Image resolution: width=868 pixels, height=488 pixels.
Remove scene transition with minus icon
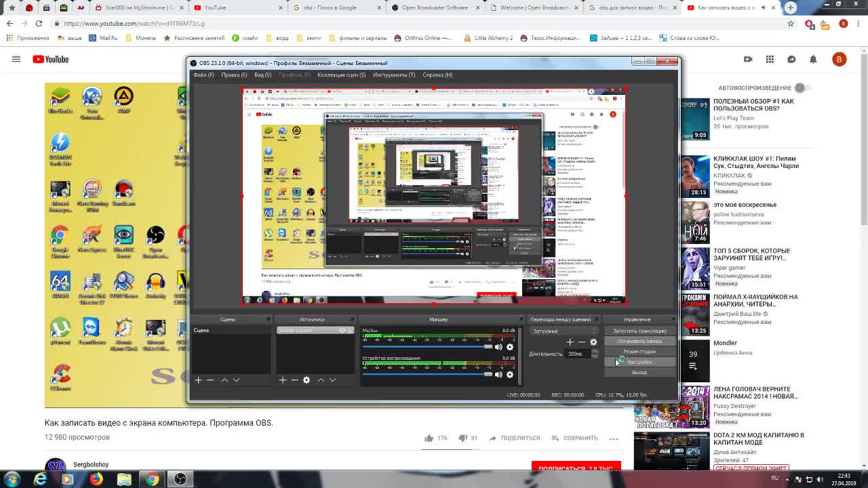pyautogui.click(x=581, y=342)
